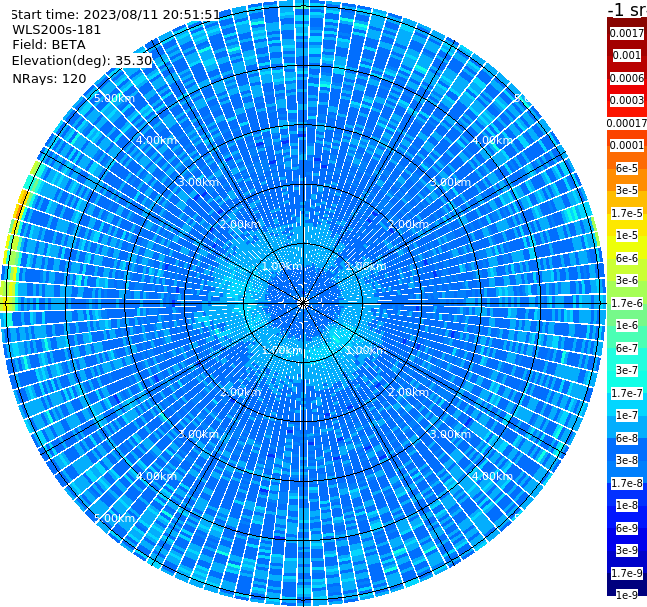Click the 1.7e-7 colorbar label
Image resolution: width=647 pixels, height=607 pixels.
[627, 393]
